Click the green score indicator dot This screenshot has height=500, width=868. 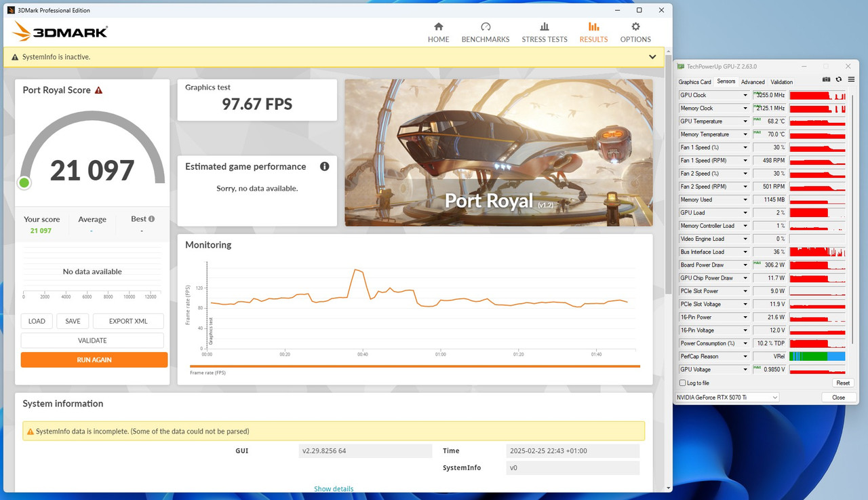pos(24,182)
